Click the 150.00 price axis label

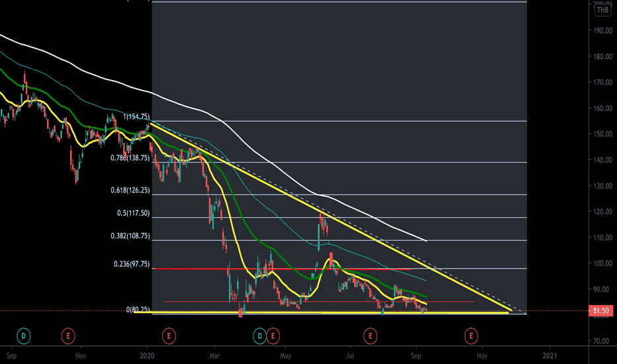[603, 134]
